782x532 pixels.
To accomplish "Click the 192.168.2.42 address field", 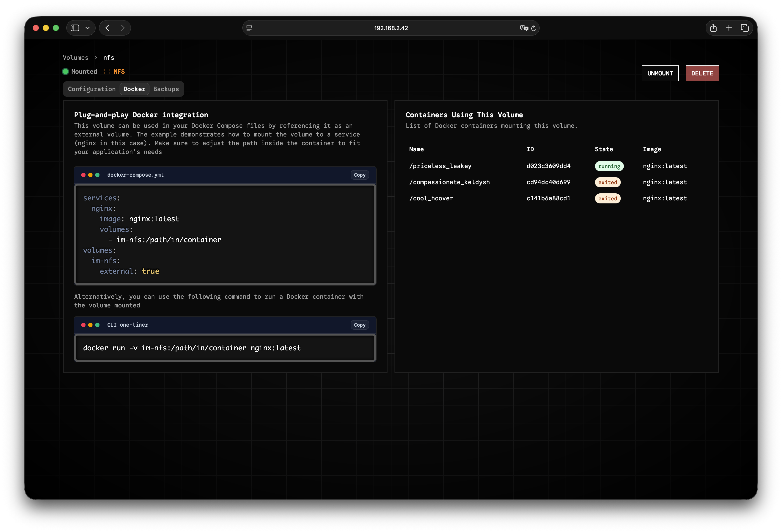I will [391, 28].
